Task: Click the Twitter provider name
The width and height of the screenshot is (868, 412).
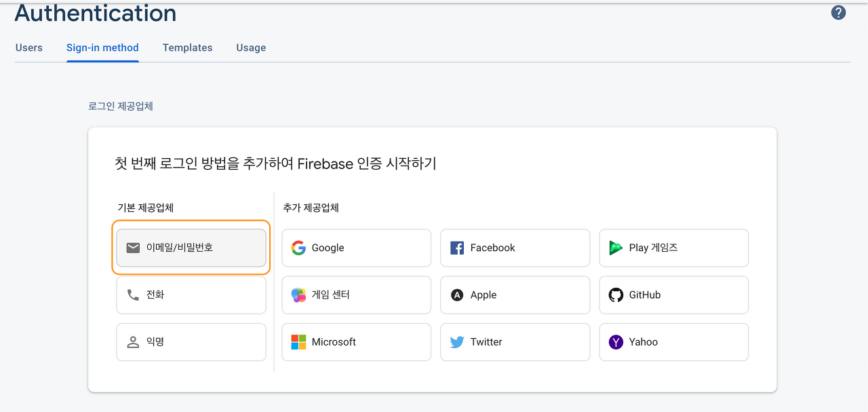Action: point(486,342)
